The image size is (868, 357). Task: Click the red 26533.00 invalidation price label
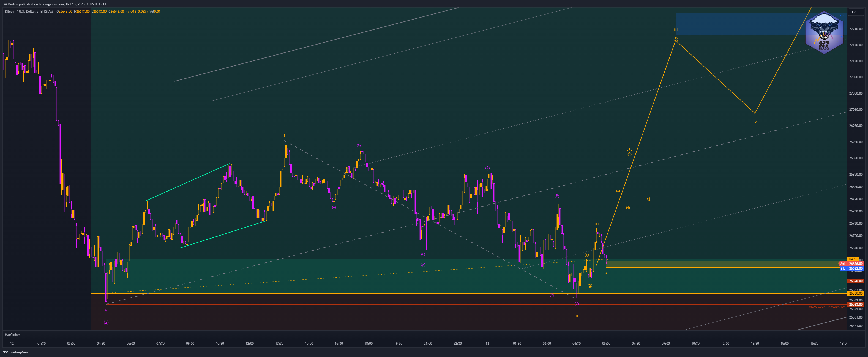856,305
